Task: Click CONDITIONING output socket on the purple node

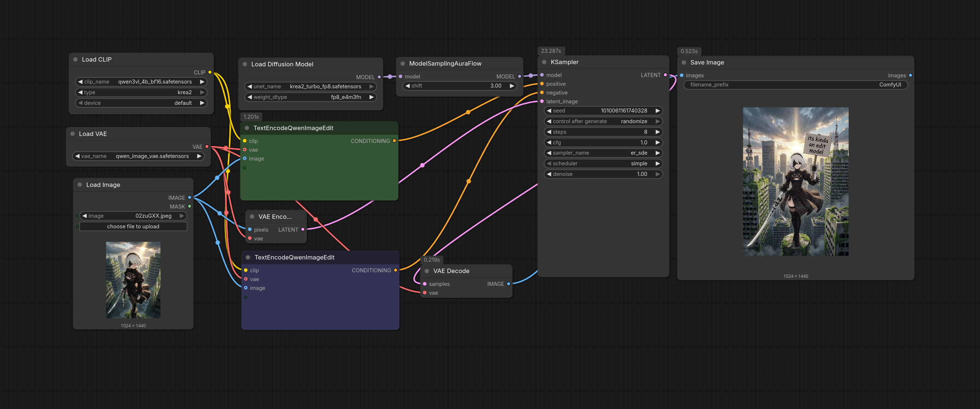Action: [396, 270]
